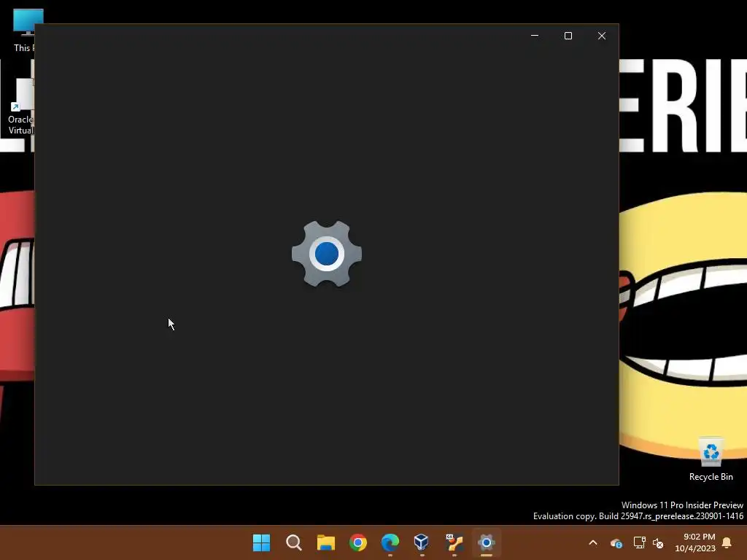Switch to VirtualBox in the taskbar

[422, 542]
